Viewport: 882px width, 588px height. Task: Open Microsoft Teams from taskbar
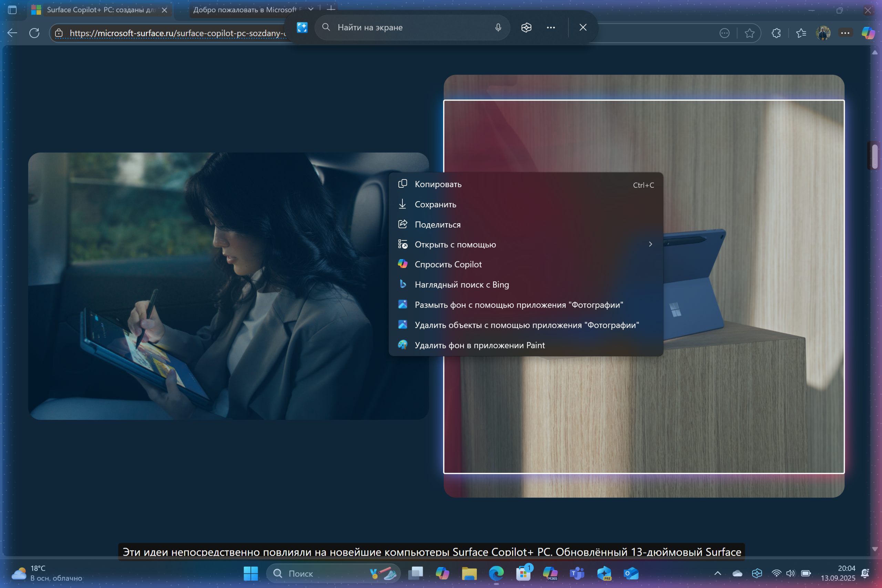tap(577, 574)
